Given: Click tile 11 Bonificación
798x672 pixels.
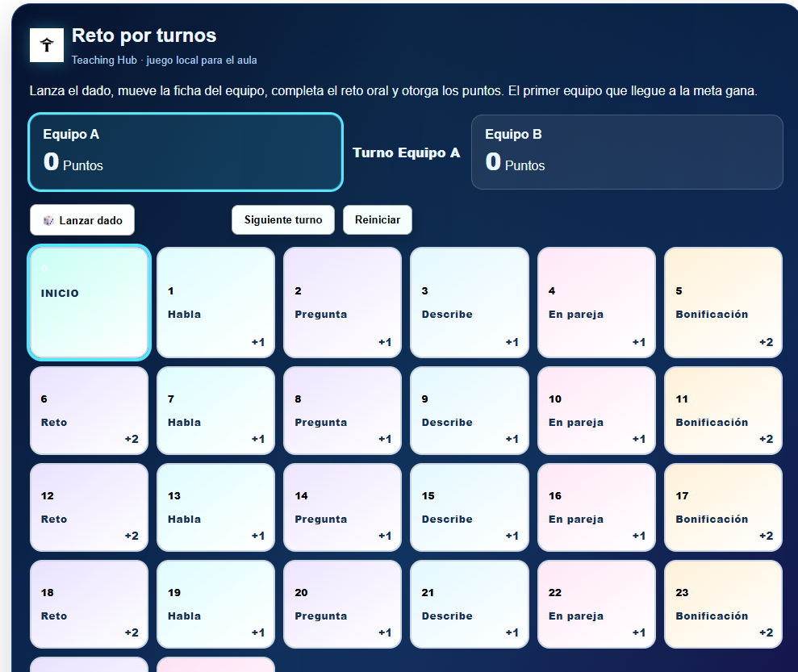Looking at the screenshot, I should coord(723,411).
